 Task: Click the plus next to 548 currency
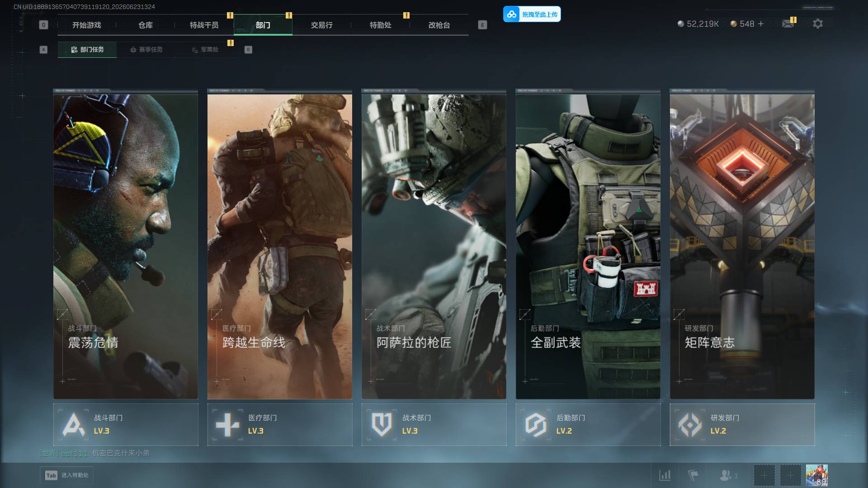761,23
